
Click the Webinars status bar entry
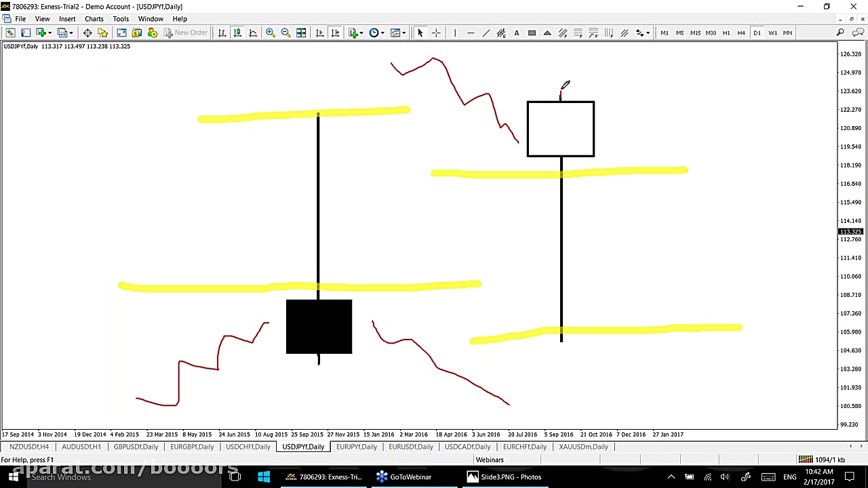490,460
